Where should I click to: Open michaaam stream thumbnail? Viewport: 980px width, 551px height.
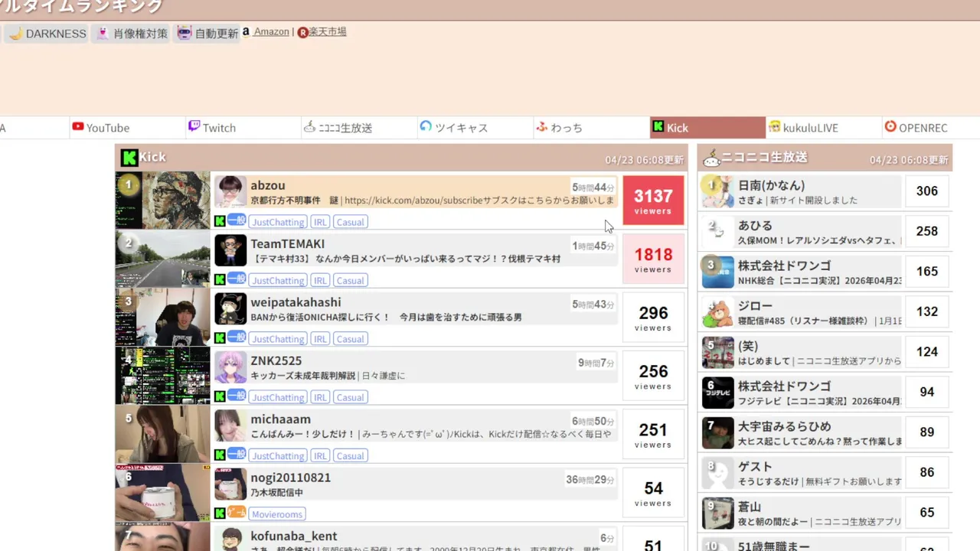click(162, 435)
